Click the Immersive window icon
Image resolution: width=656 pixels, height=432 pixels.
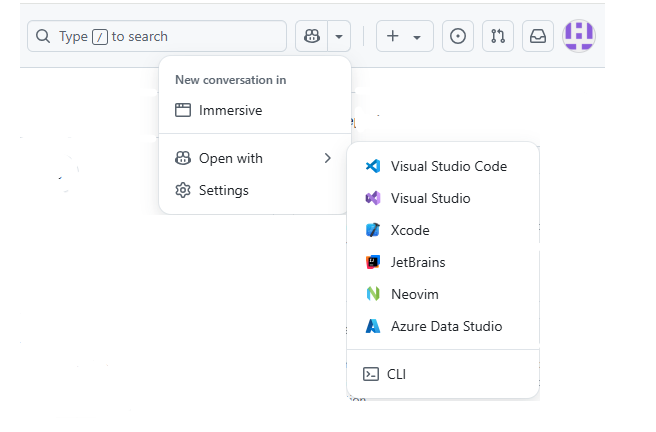(183, 110)
